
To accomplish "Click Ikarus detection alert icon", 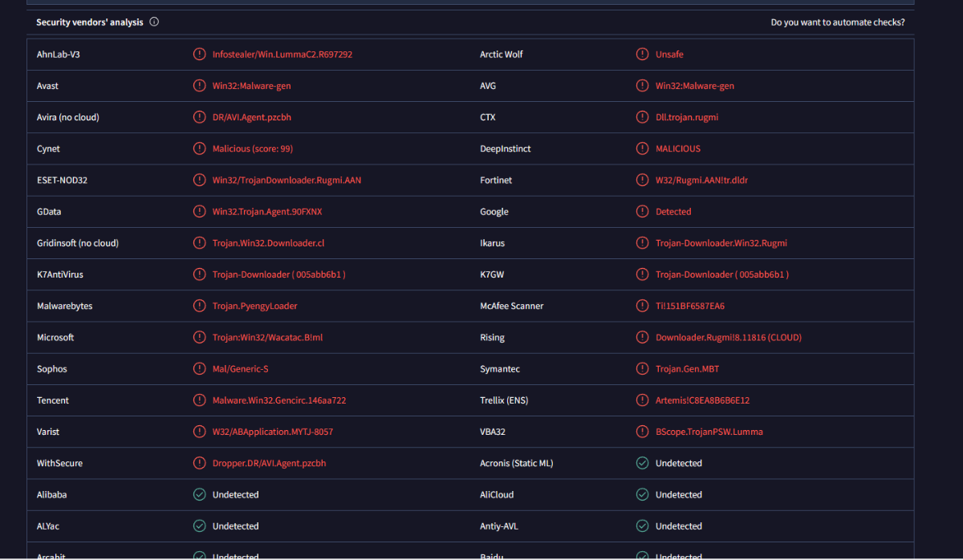I will pyautogui.click(x=642, y=243).
